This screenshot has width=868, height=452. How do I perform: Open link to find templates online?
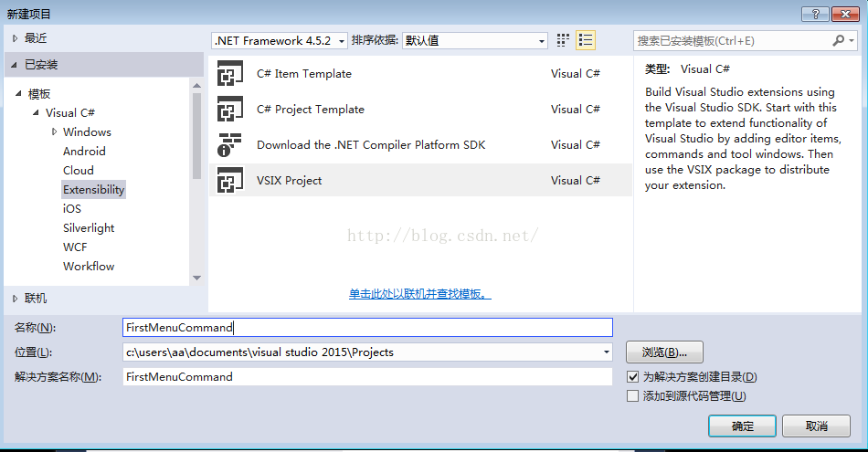coord(419,294)
